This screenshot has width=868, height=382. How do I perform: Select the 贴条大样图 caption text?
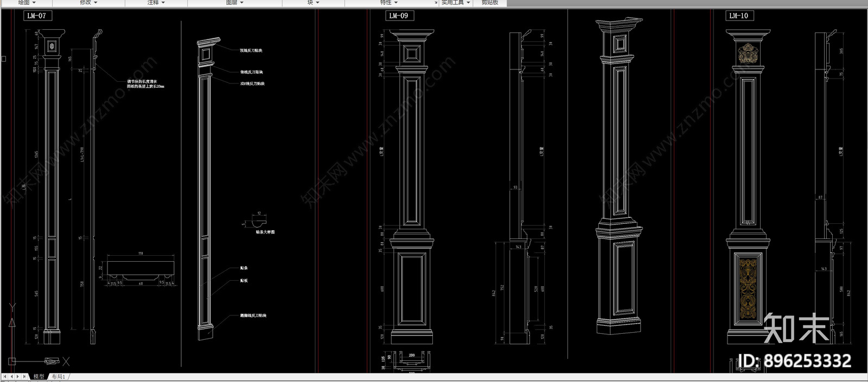[x=265, y=232]
